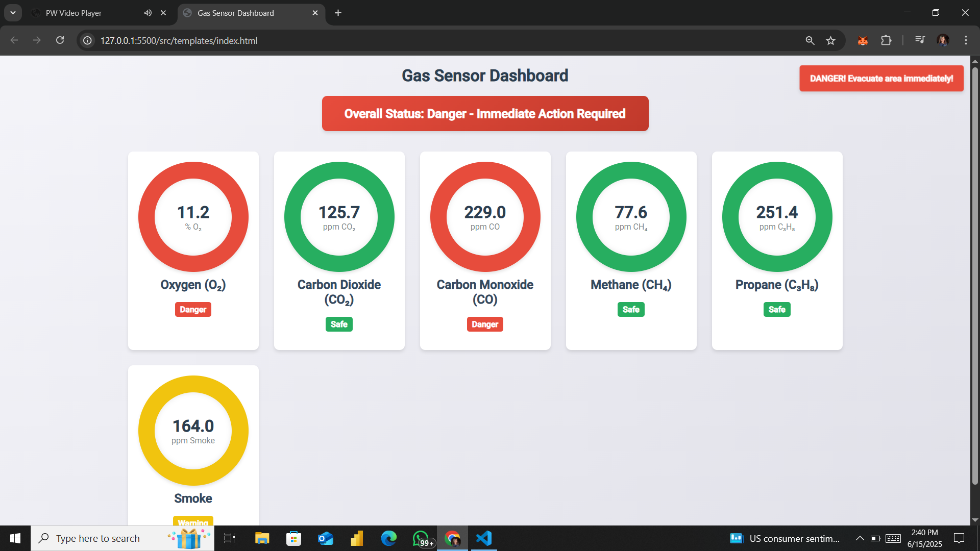Switch to PW Video Player tab
Image resolution: width=980 pixels, height=551 pixels.
(74, 13)
